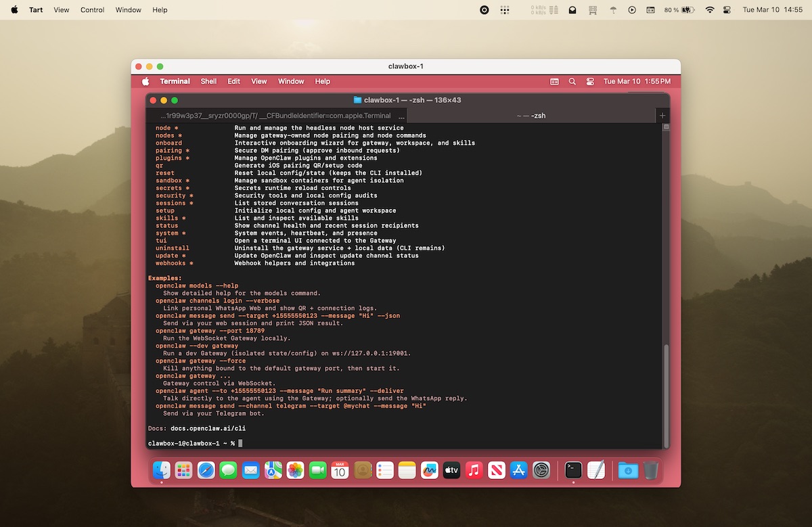The image size is (812, 527).
Task: Click the Terminal icon in the dock
Action: coord(573,470)
